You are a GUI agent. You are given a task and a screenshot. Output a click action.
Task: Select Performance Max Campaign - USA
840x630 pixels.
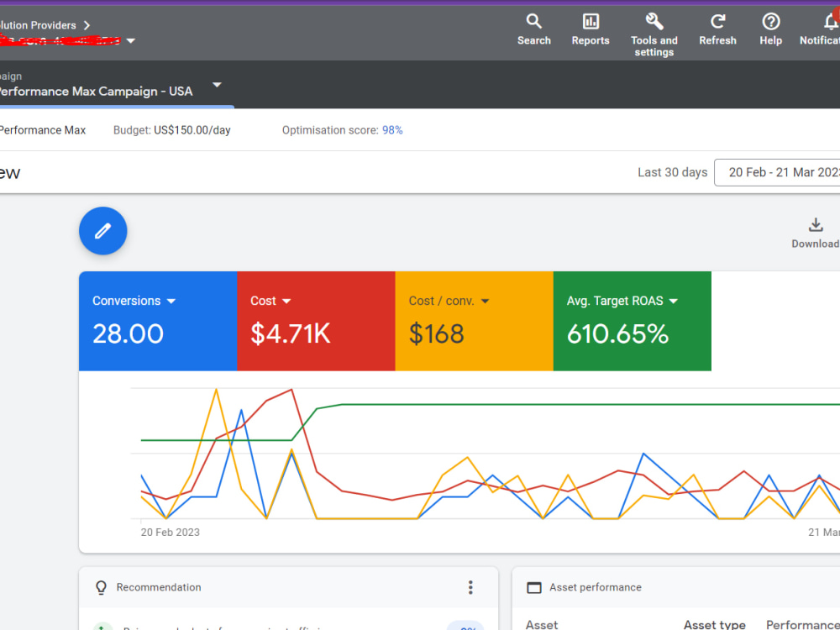(96, 91)
